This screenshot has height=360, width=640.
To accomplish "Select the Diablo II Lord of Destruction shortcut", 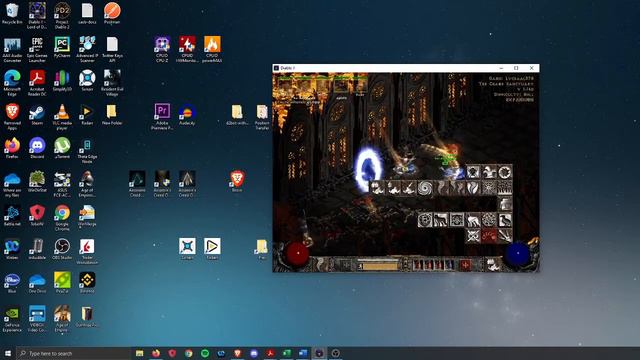I will [x=37, y=16].
